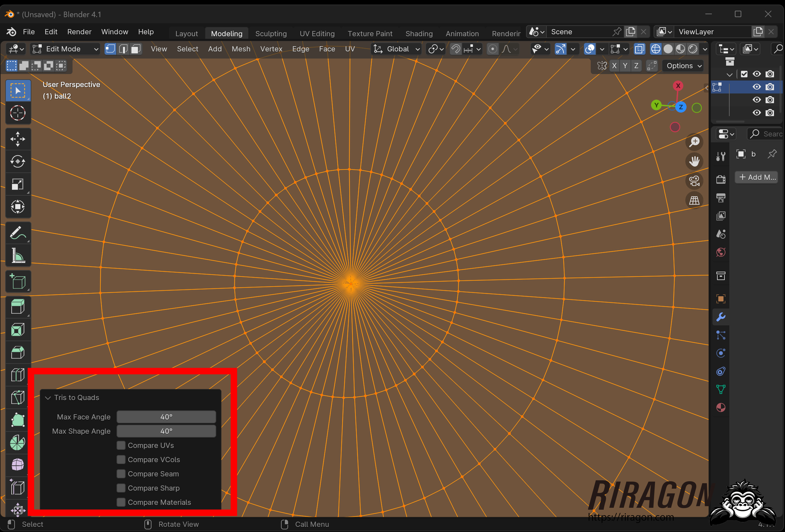This screenshot has width=785, height=532.
Task: Choose the Extrude Region tool
Action: [17, 307]
